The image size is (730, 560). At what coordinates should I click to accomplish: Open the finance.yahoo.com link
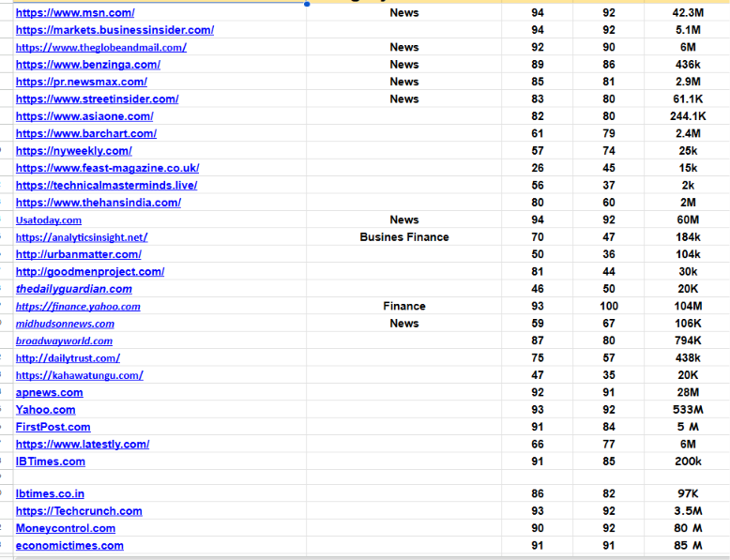click(78, 307)
